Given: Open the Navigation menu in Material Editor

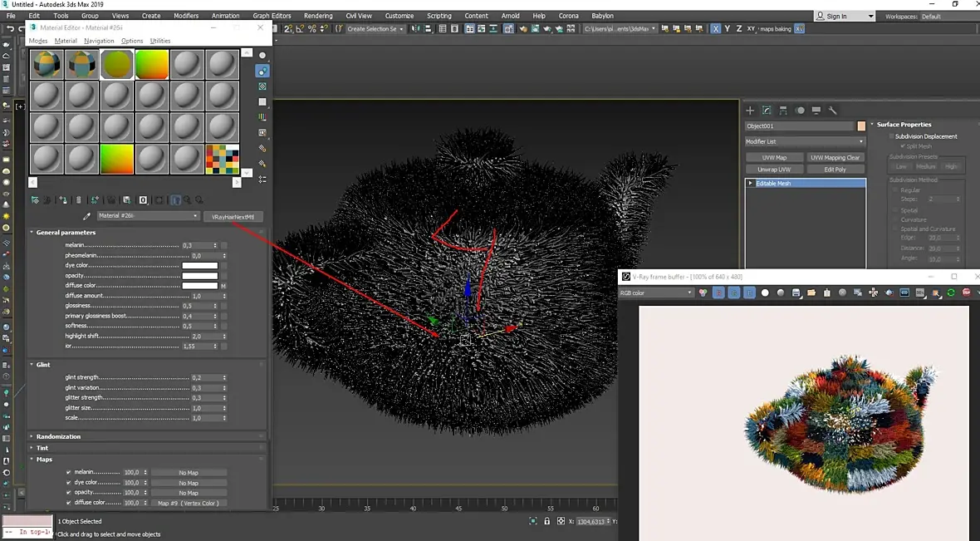Looking at the screenshot, I should click(x=99, y=41).
